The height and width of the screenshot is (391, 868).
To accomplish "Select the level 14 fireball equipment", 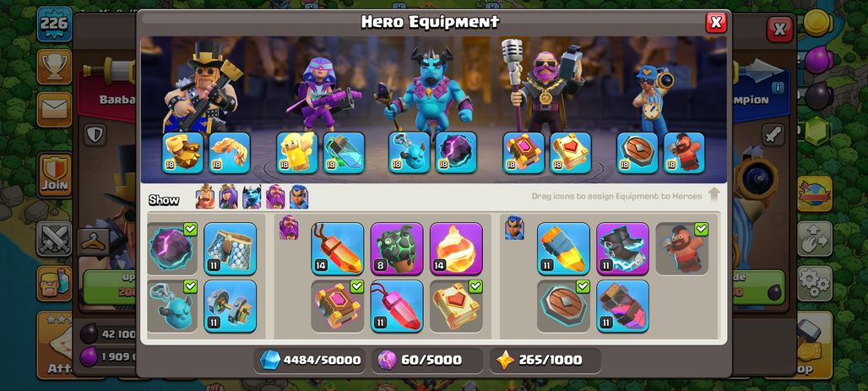I will (x=456, y=248).
